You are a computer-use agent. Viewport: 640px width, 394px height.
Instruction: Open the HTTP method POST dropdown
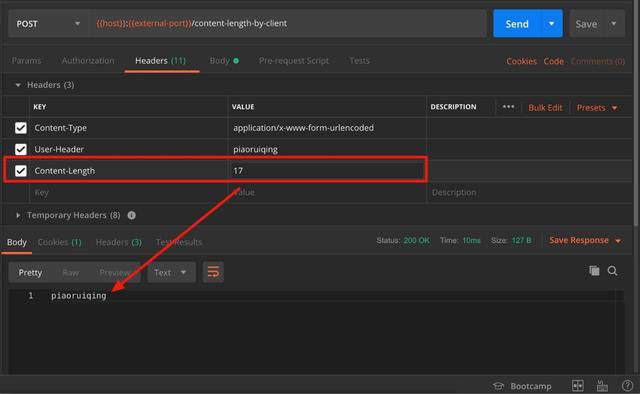coord(48,24)
